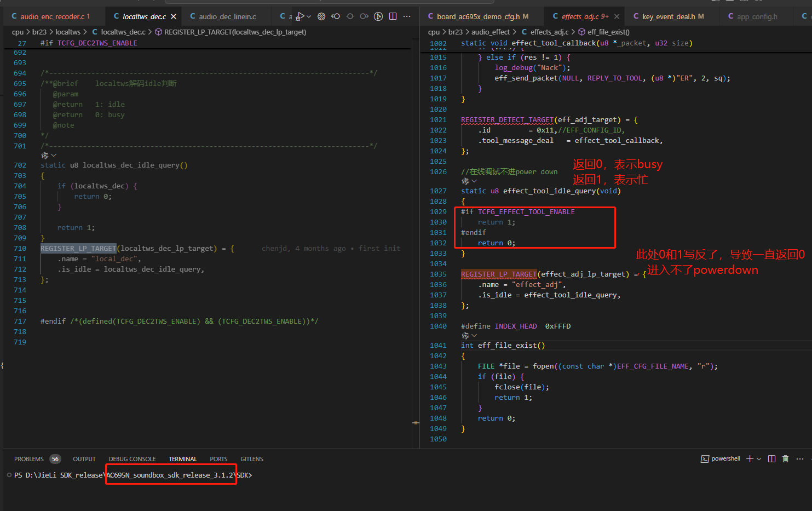Open the circled git graph icon in the editor toolbar
The width and height of the screenshot is (812, 511).
[378, 16]
